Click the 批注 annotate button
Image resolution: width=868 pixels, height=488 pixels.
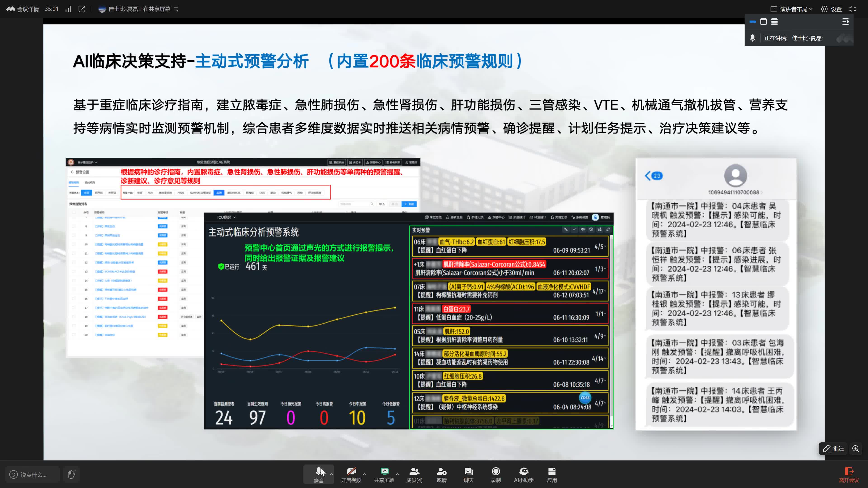point(833,449)
